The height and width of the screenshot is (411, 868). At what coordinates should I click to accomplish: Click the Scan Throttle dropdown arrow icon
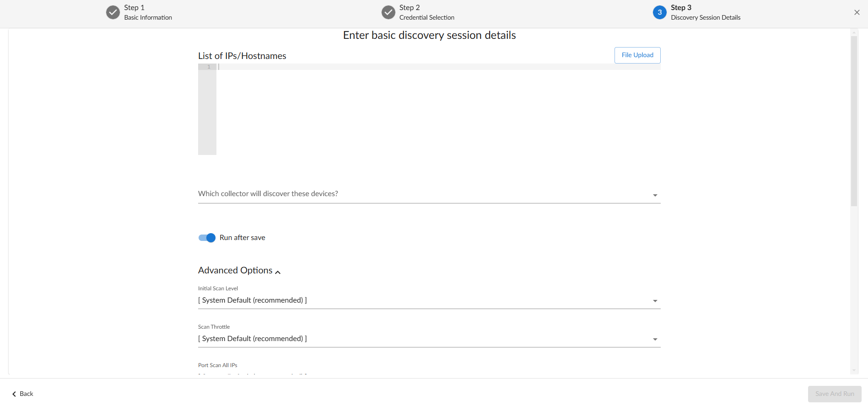[x=655, y=339]
